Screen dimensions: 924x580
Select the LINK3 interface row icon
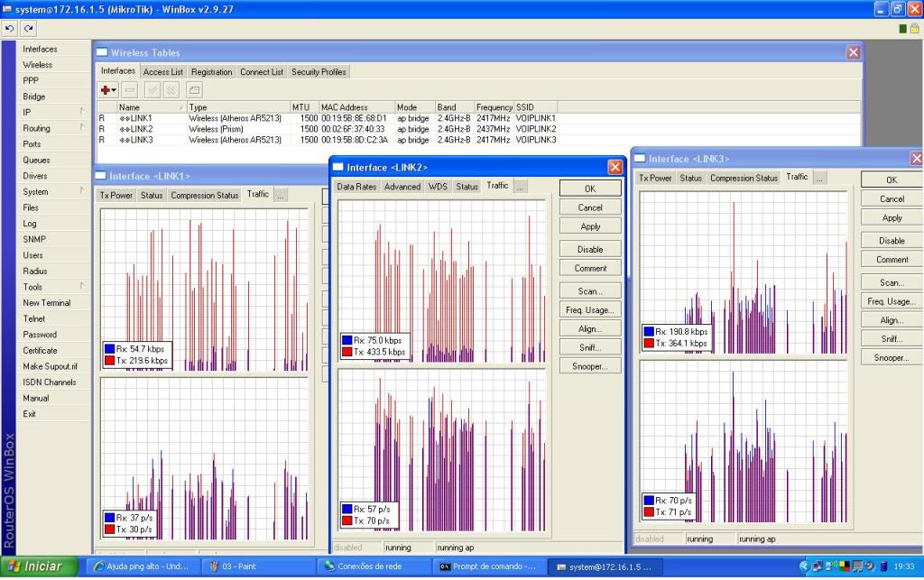pyautogui.click(x=125, y=140)
